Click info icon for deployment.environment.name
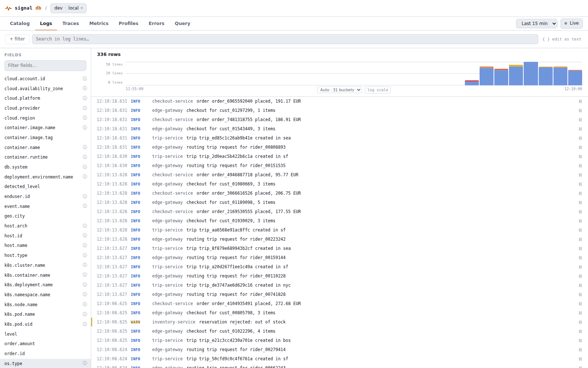The image size is (588, 368). point(85,177)
